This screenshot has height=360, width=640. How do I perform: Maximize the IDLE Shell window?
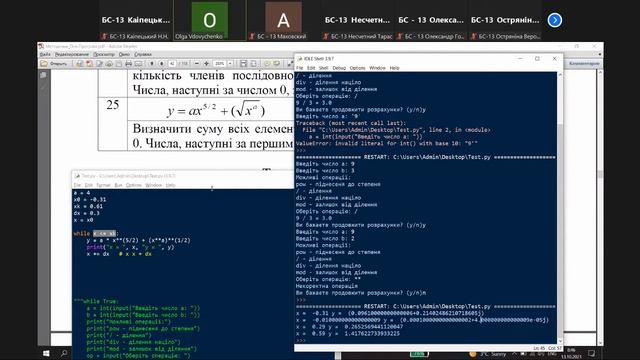pos(537,59)
